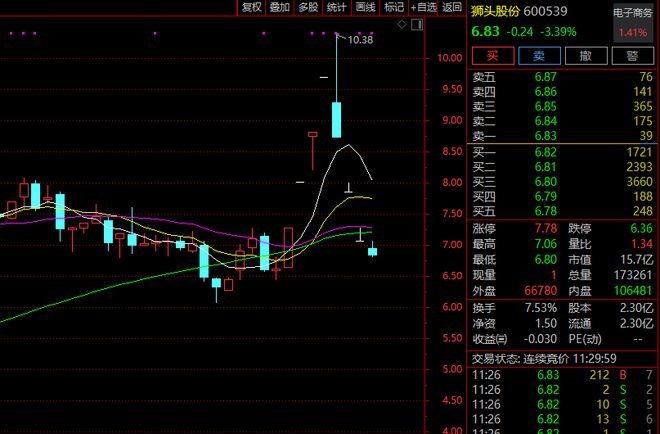The height and width of the screenshot is (434, 660).
Task: Select 卖五 price 6.87 row
Action: pyautogui.click(x=562, y=77)
